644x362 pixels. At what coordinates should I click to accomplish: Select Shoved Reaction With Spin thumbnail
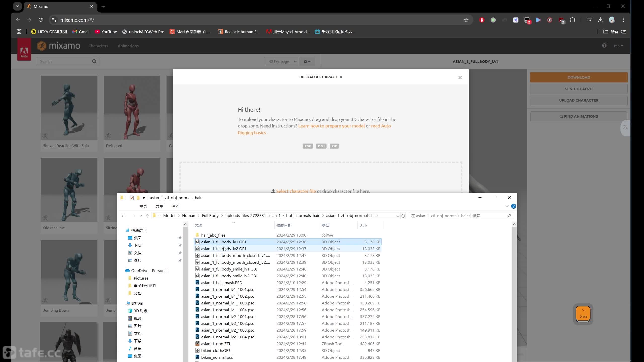coord(69,108)
